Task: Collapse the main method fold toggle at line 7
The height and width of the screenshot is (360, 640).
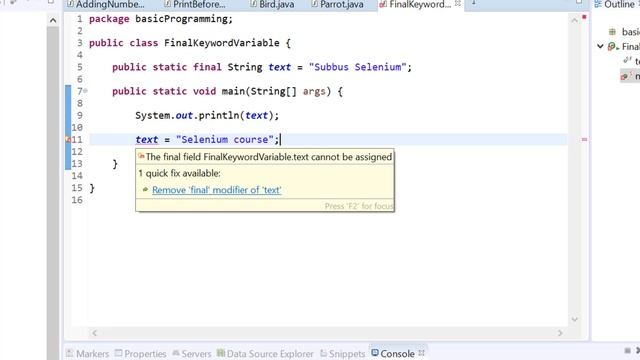Action: coord(85,91)
